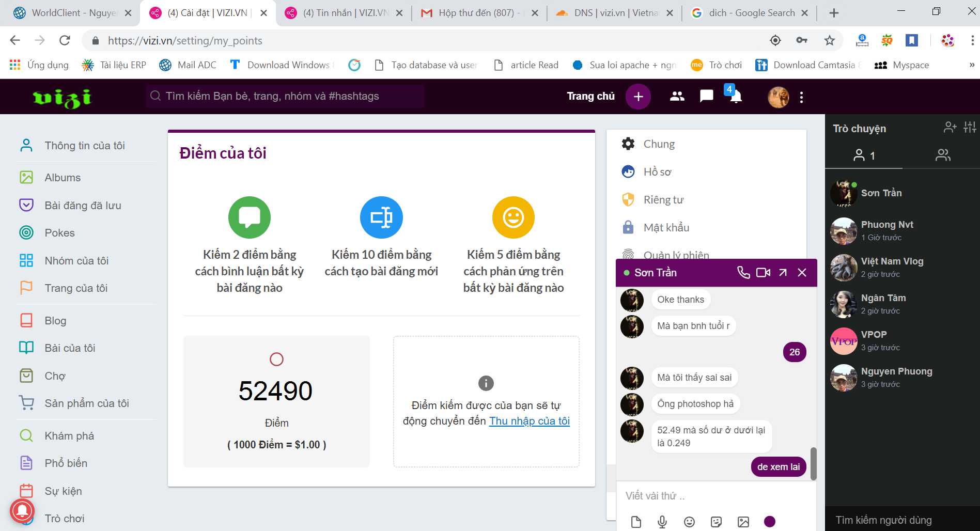The width and height of the screenshot is (980, 531).
Task: Start a voice call with Sơn Trần
Action: pos(743,272)
